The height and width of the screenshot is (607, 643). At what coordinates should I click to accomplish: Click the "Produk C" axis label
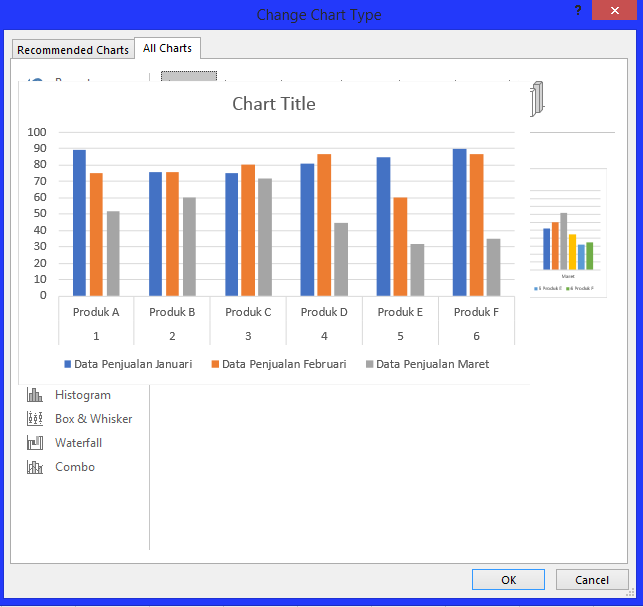(x=248, y=312)
